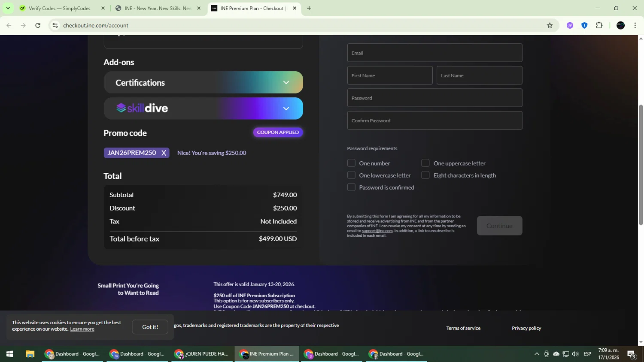Show hidden system tray icons
The height and width of the screenshot is (362, 644).
tap(537, 354)
